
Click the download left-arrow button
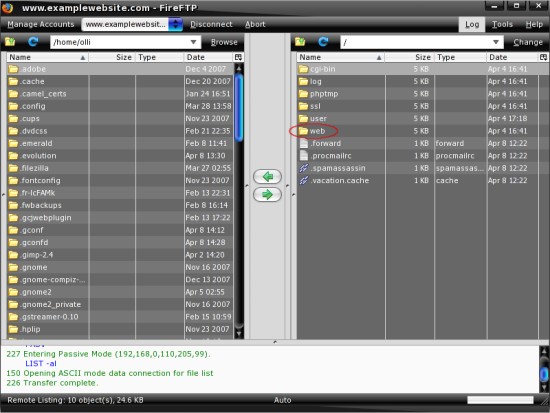[267, 176]
